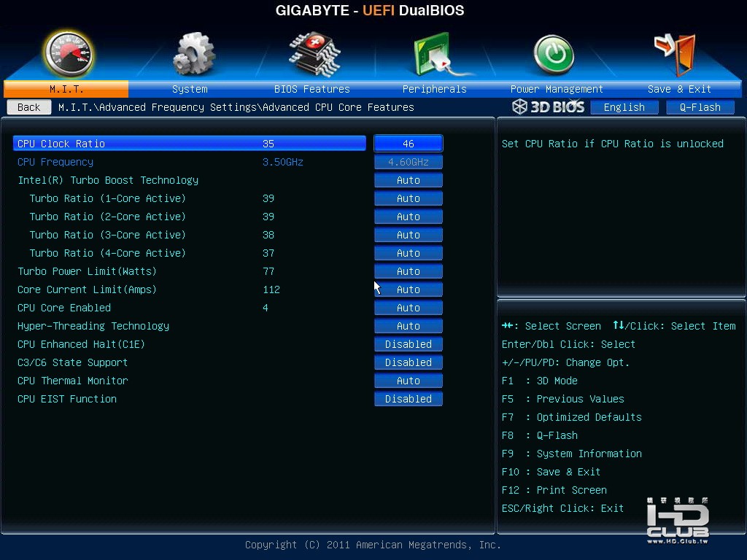Open the BIOS Features chip icon

pos(314,54)
